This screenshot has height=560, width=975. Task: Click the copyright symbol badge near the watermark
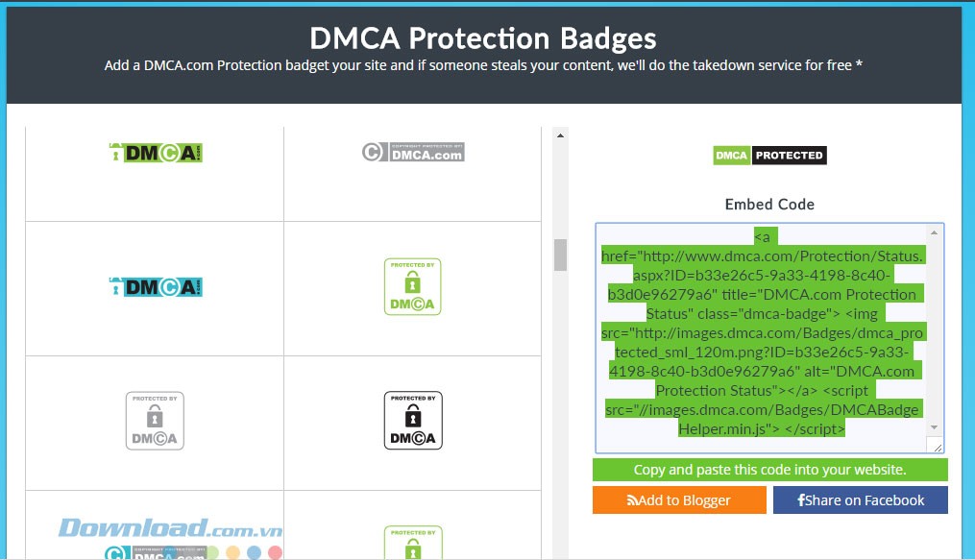(x=115, y=553)
